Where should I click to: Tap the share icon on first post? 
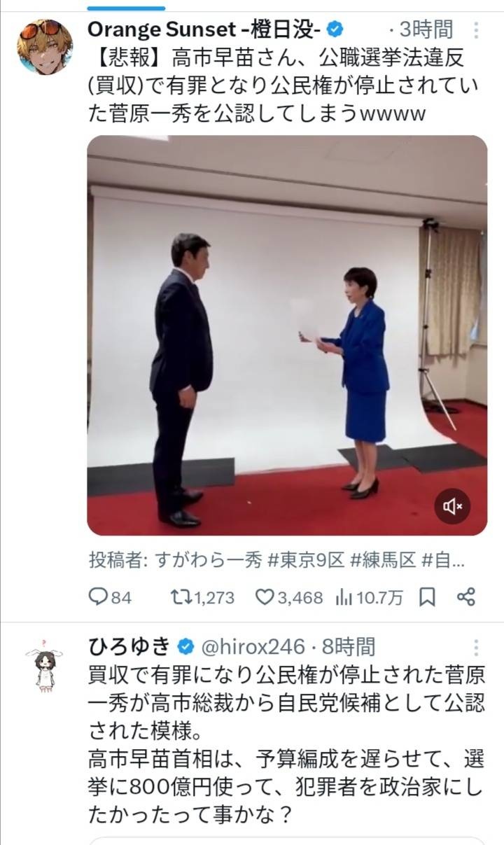pos(466,597)
